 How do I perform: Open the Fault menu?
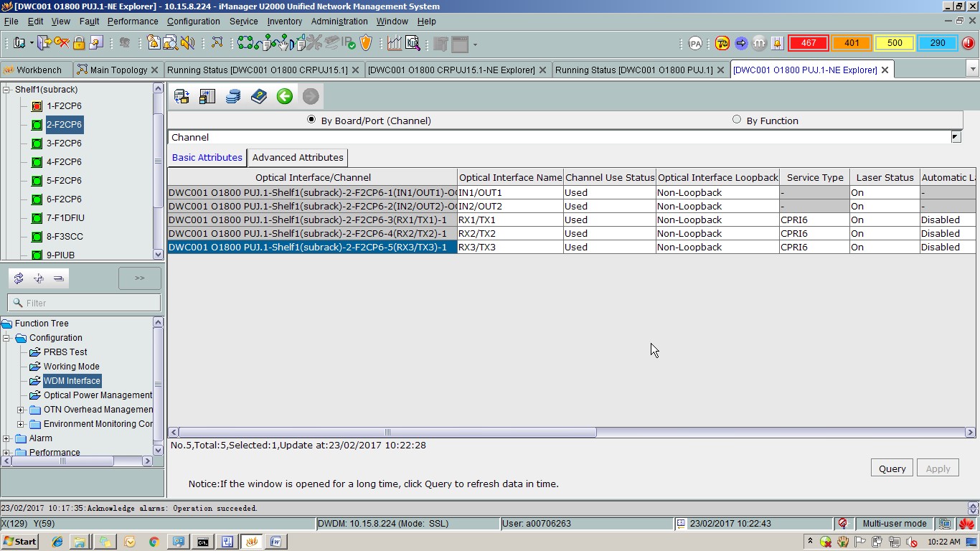tap(90, 22)
